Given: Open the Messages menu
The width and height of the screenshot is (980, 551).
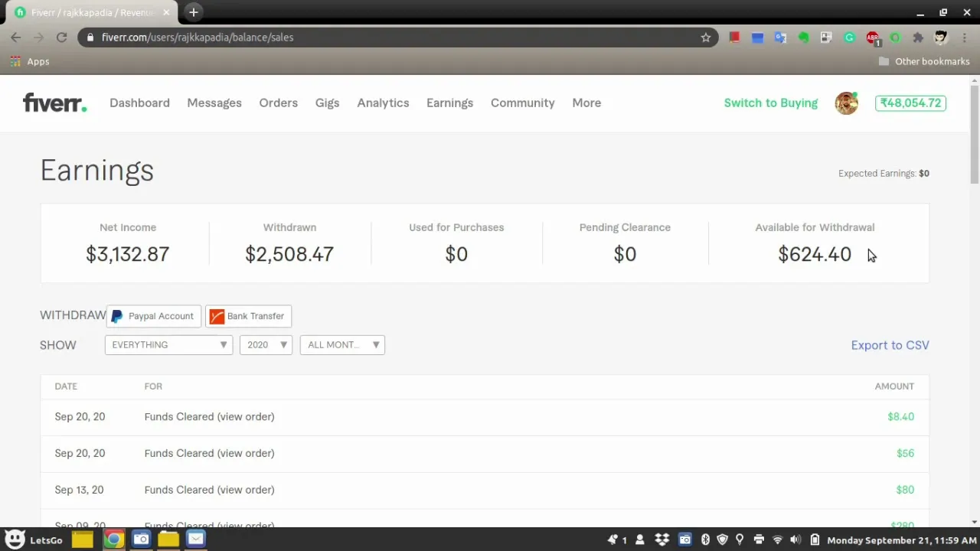Looking at the screenshot, I should (x=214, y=103).
